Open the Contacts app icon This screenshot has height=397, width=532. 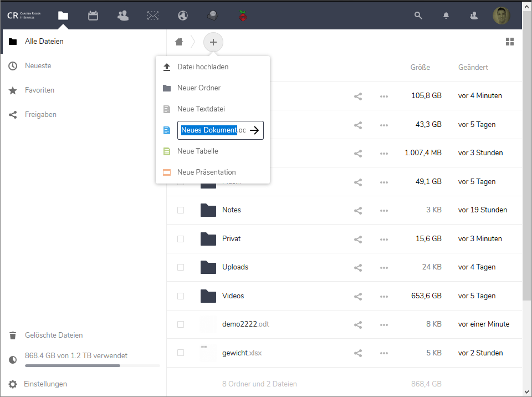tap(122, 16)
